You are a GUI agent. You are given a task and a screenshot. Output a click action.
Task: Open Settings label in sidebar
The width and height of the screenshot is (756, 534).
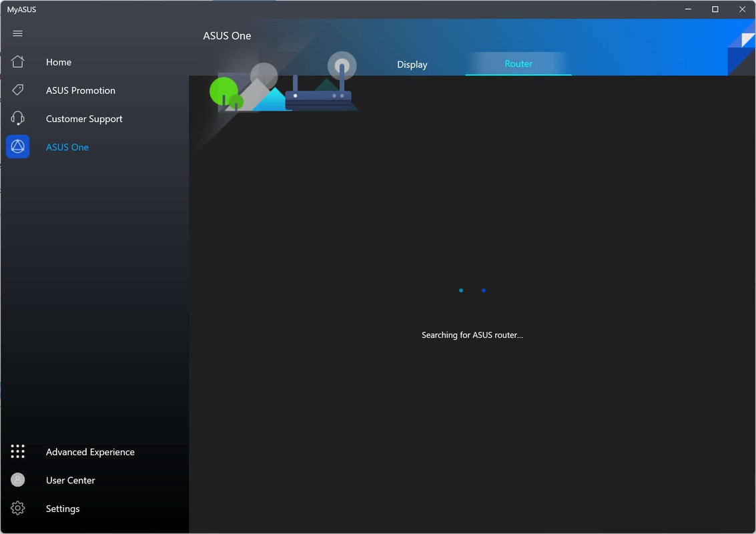pos(63,509)
